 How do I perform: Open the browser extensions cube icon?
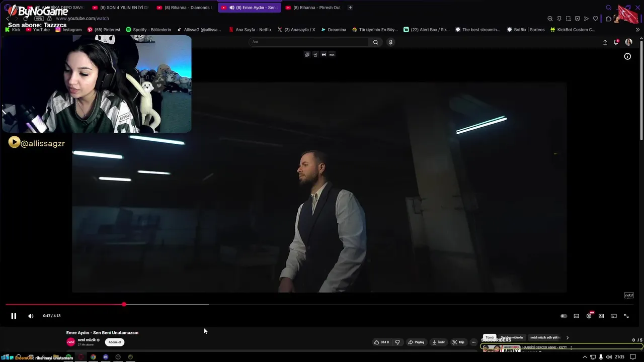pyautogui.click(x=608, y=19)
